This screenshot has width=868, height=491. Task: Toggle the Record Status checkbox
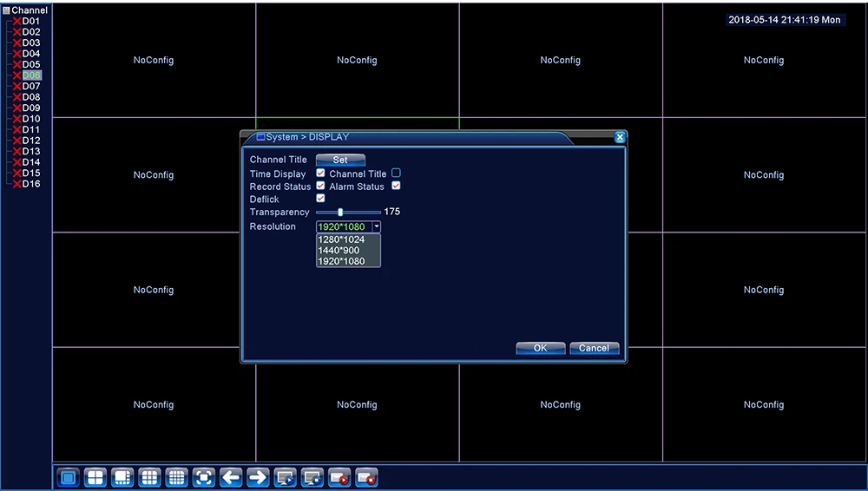pyautogui.click(x=320, y=186)
